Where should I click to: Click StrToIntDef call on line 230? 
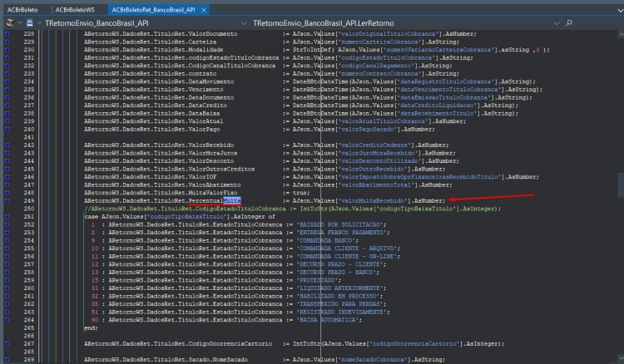click(x=312, y=50)
